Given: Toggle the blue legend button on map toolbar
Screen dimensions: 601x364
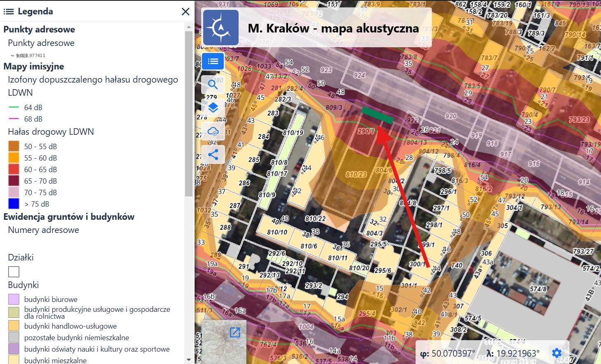Looking at the screenshot, I should tap(213, 61).
